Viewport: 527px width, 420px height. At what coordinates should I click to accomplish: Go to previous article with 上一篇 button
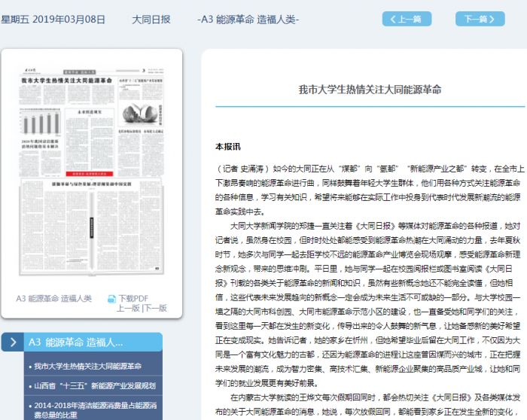[x=407, y=19]
